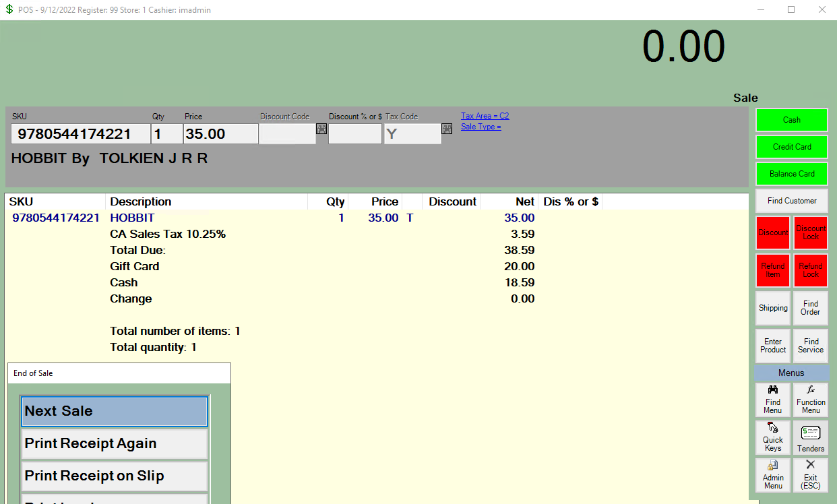Image resolution: width=837 pixels, height=504 pixels.
Task: Click the red Discount button
Action: 773,232
